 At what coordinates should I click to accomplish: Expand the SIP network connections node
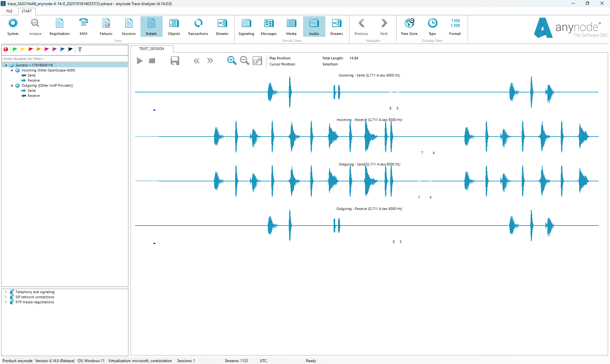(6, 297)
